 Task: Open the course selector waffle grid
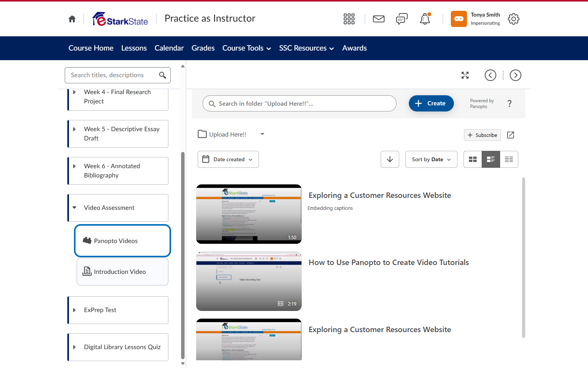pyautogui.click(x=349, y=19)
